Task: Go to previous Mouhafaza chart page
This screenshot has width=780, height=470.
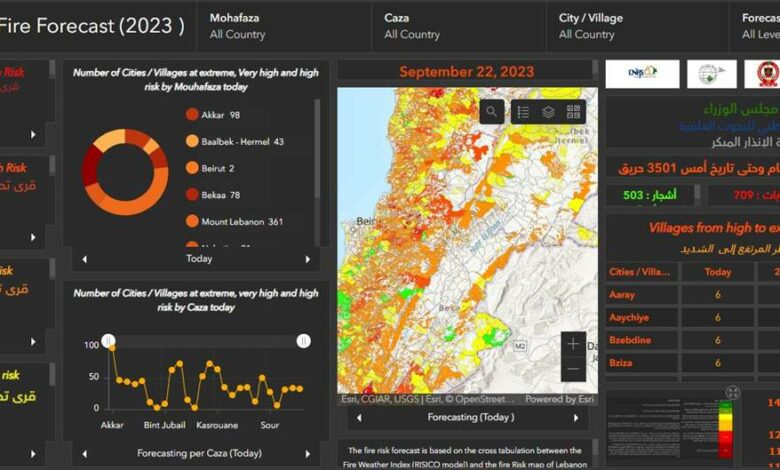Action: [85, 259]
